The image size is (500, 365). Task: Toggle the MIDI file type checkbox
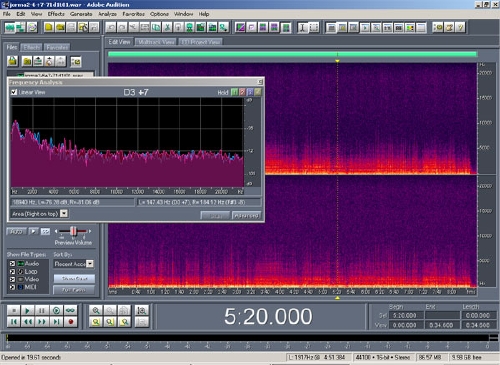12,287
